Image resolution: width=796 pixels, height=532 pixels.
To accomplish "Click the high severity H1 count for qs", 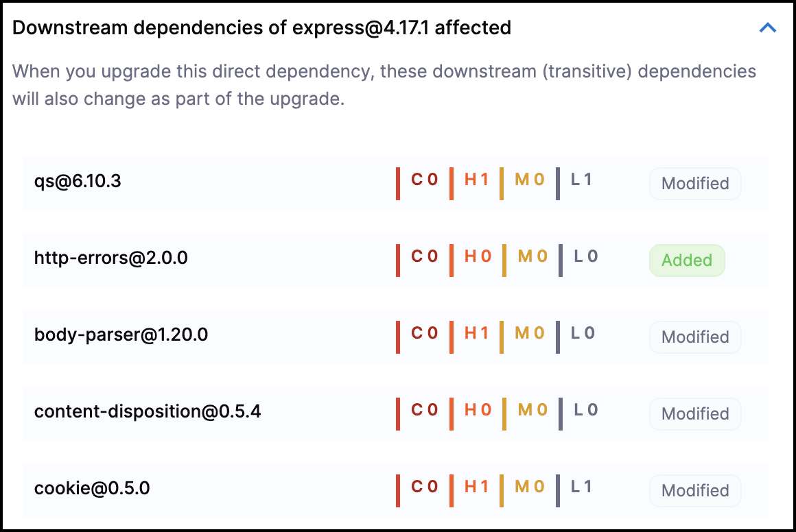I will [x=476, y=180].
